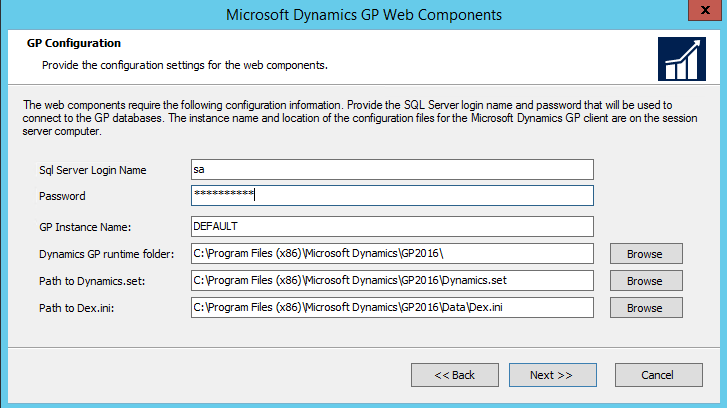Focus the Password input field

click(x=392, y=195)
